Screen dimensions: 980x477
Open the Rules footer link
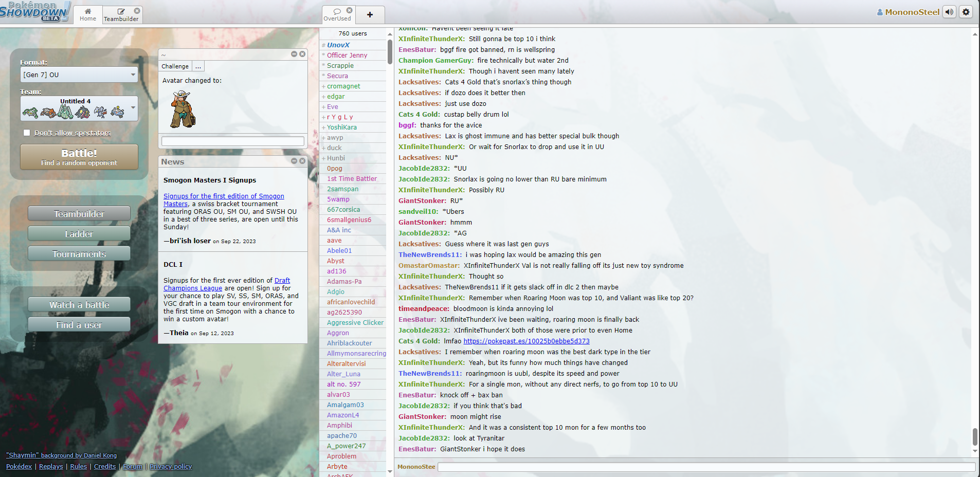tap(79, 466)
